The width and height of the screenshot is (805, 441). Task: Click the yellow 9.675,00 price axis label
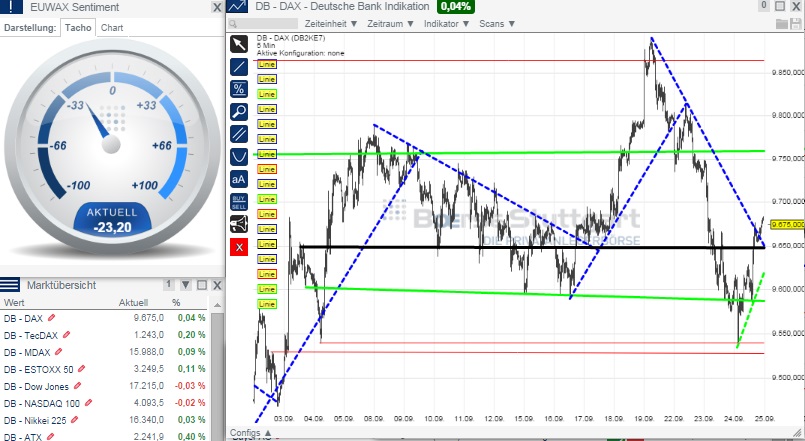[x=788, y=224]
